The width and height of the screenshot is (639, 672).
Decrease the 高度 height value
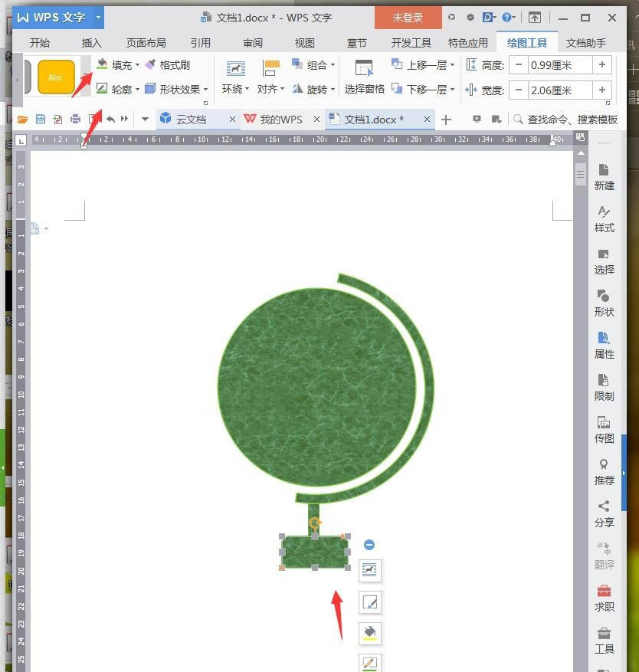[x=519, y=64]
